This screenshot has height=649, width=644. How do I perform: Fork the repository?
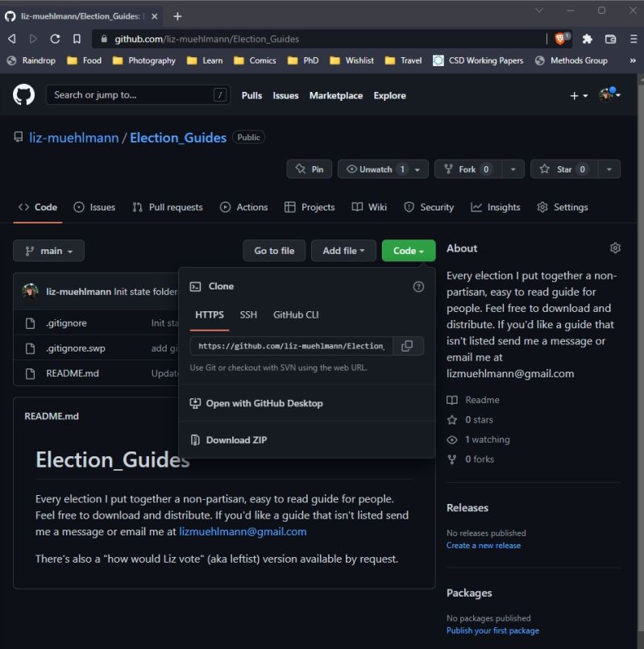tap(467, 168)
